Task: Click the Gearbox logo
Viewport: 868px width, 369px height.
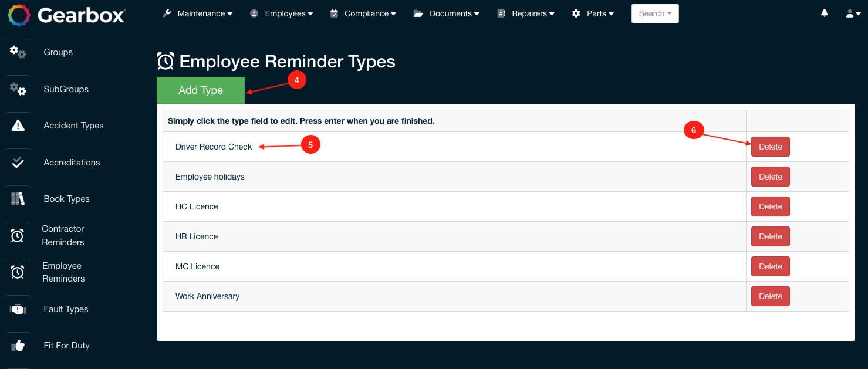Action: click(66, 15)
